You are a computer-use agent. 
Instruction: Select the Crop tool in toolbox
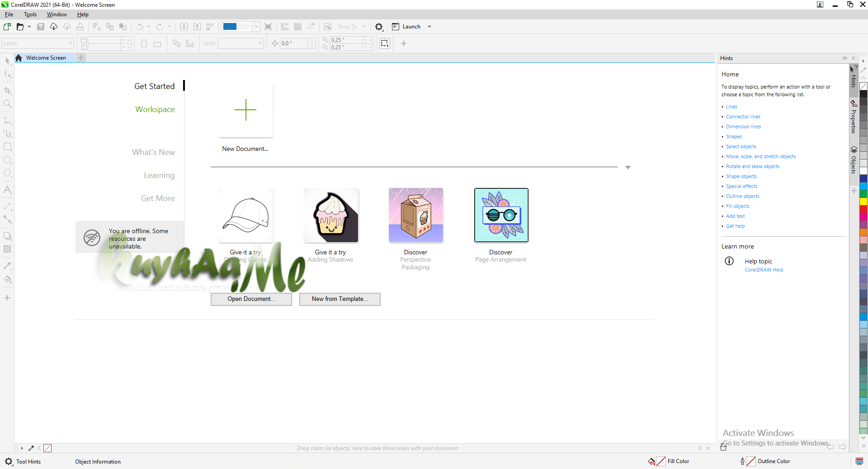(x=7, y=90)
